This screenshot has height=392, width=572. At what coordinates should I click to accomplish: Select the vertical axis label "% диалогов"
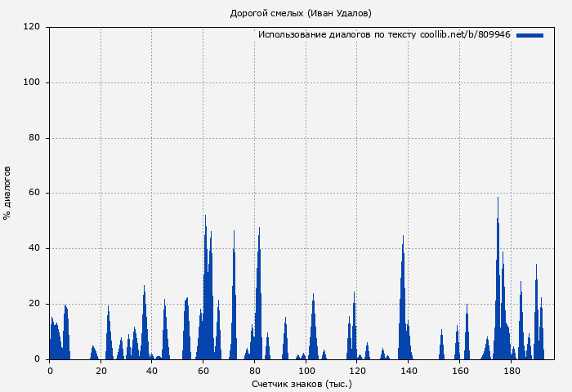pyautogui.click(x=8, y=193)
